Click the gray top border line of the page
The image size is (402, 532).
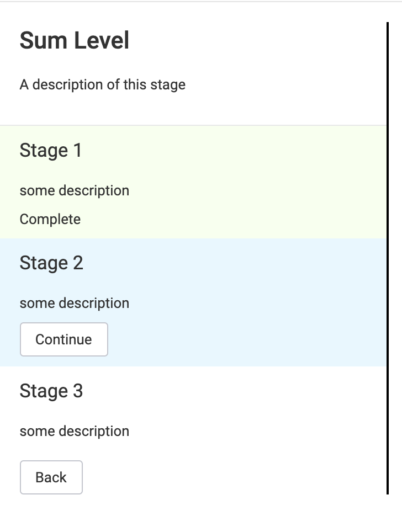201,1
